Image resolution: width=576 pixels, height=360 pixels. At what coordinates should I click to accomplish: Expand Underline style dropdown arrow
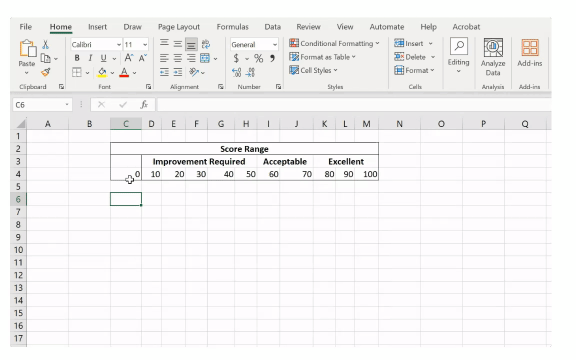point(114,59)
